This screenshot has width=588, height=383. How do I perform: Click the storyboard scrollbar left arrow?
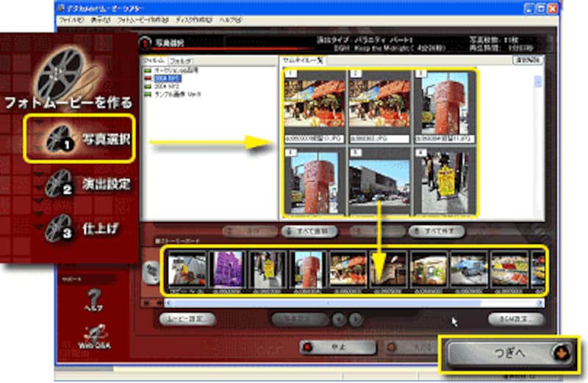point(169,303)
